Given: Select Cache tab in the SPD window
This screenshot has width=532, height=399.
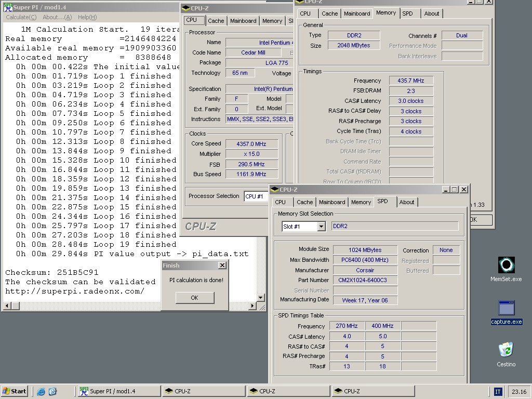Looking at the screenshot, I should 304,202.
